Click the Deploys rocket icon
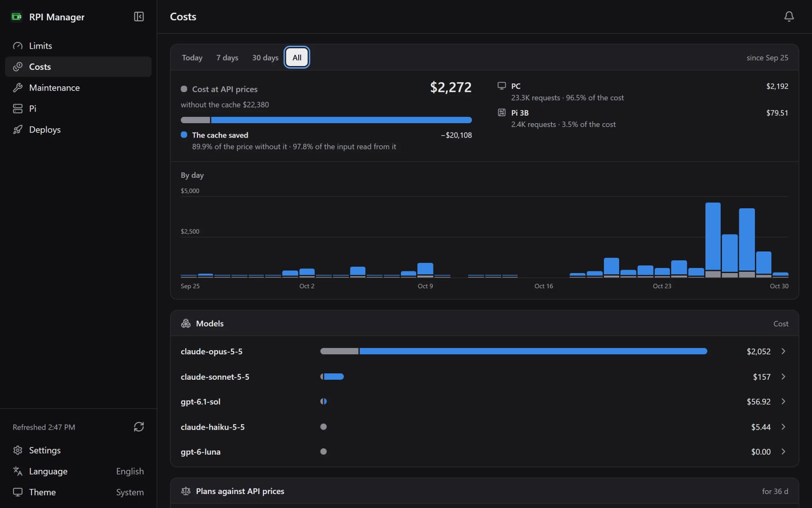This screenshot has height=508, width=812. (18, 130)
